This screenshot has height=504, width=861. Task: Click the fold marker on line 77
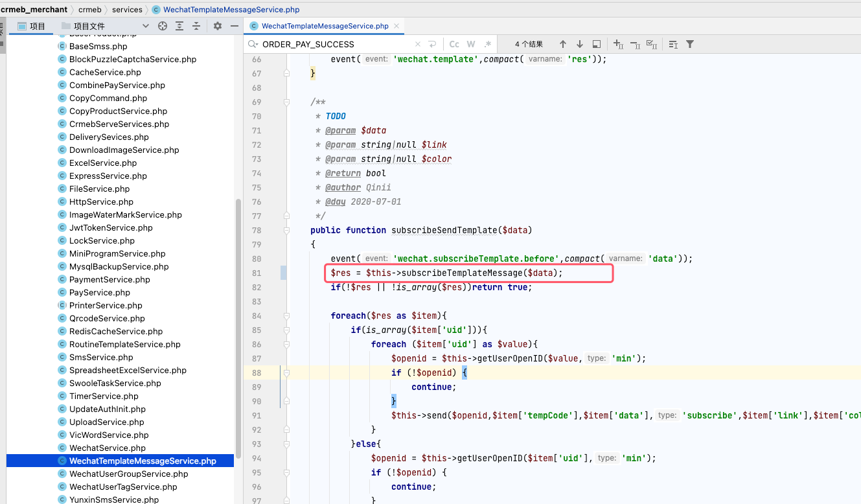pos(287,216)
